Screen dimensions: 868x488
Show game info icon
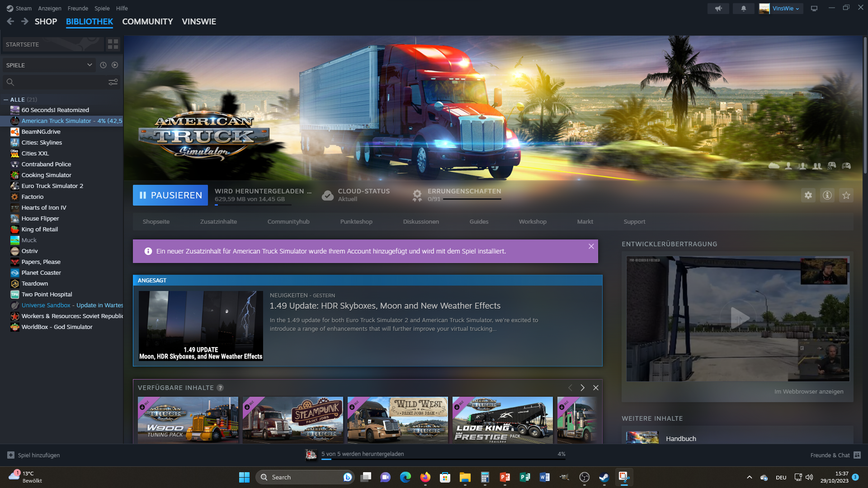pyautogui.click(x=827, y=195)
